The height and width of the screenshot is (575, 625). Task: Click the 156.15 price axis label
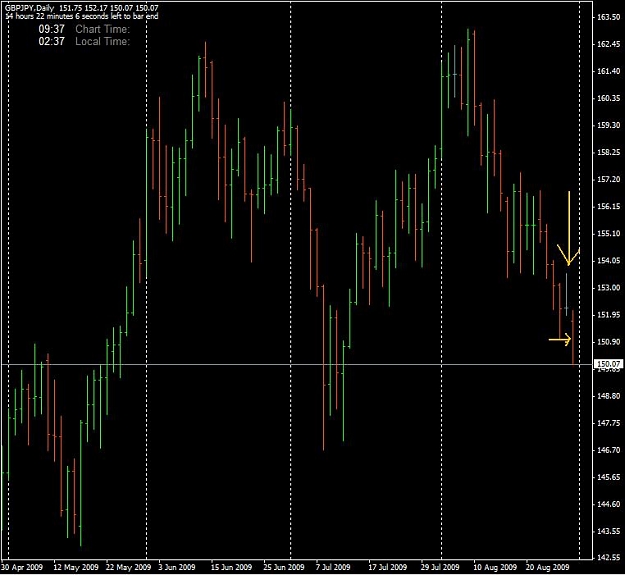click(x=609, y=206)
